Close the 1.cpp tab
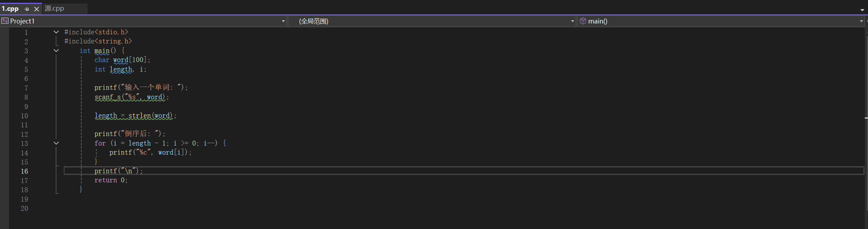This screenshot has width=868, height=229. [36, 9]
